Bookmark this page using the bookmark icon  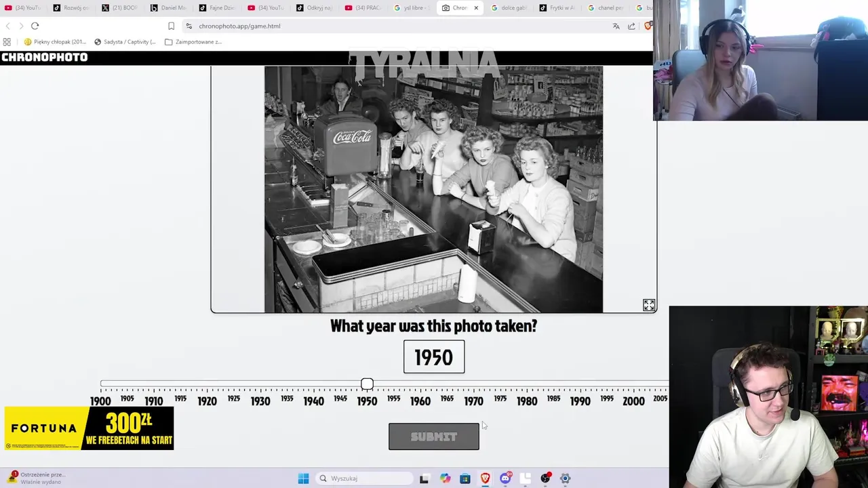pyautogui.click(x=171, y=26)
